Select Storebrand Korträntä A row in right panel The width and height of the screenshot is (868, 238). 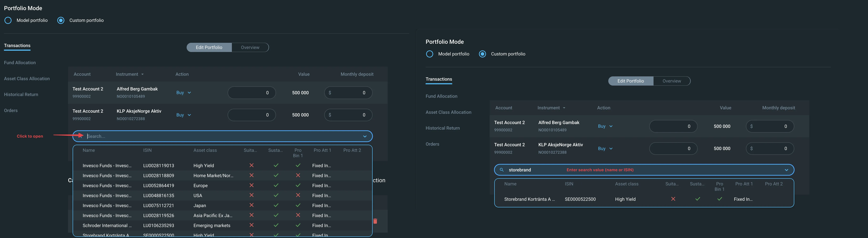point(644,199)
